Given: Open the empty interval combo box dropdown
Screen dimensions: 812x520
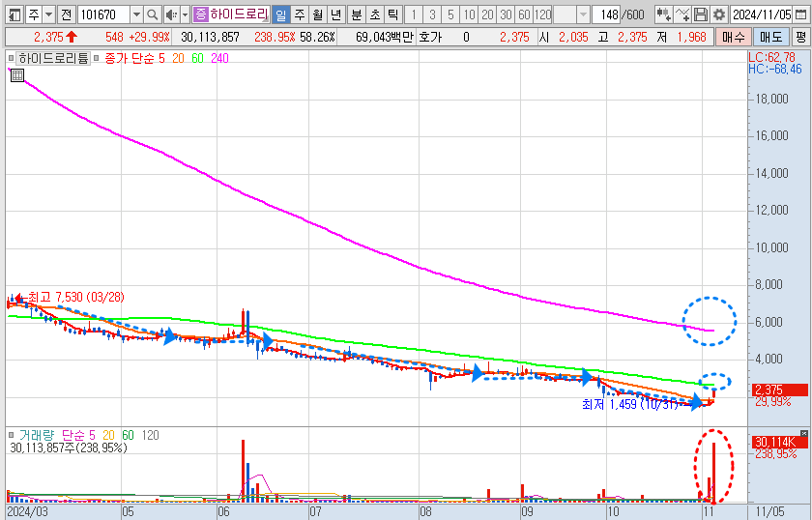Looking at the screenshot, I should click(583, 14).
